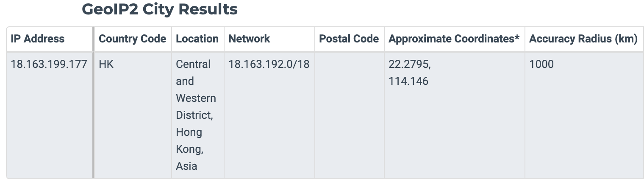Viewport: 644px width, 180px height.
Task: Click the Country Code column header
Action: click(x=133, y=39)
